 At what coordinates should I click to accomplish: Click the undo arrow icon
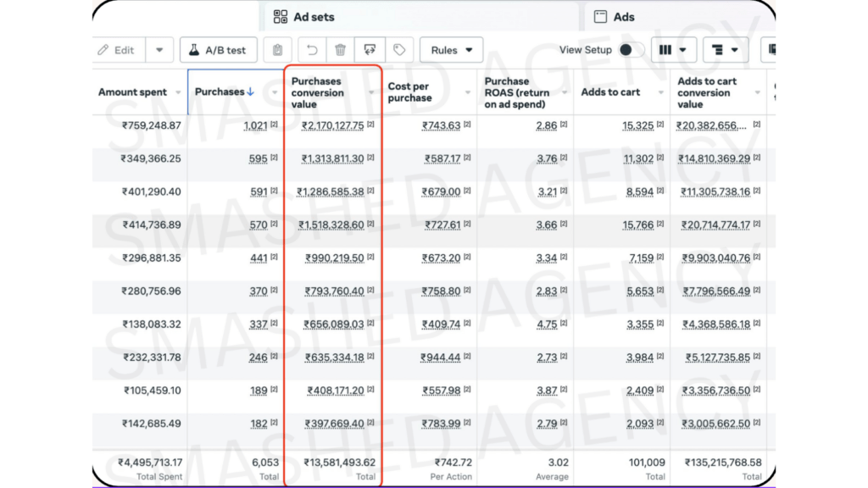click(x=312, y=50)
